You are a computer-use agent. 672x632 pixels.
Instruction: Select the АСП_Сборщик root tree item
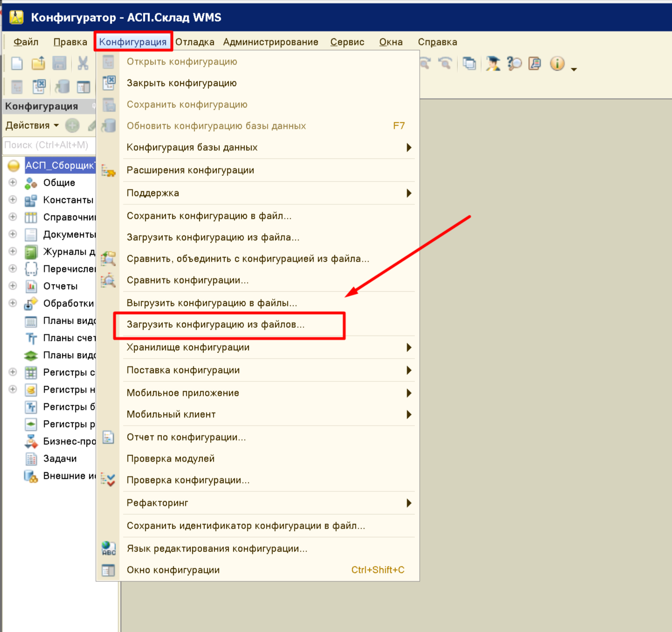[59, 165]
